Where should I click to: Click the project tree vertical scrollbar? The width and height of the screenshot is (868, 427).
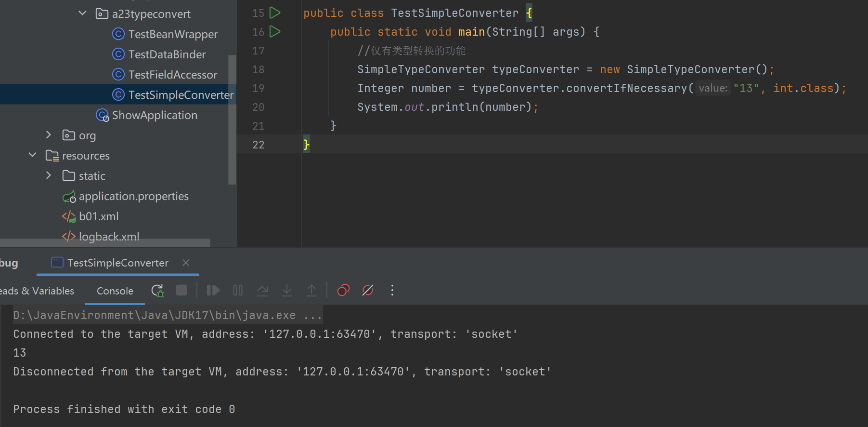click(x=232, y=120)
